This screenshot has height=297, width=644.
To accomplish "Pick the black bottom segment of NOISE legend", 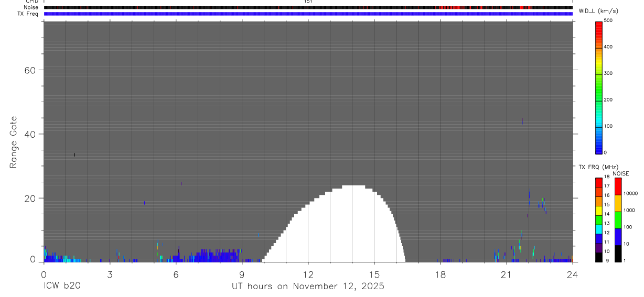I will (618, 253).
